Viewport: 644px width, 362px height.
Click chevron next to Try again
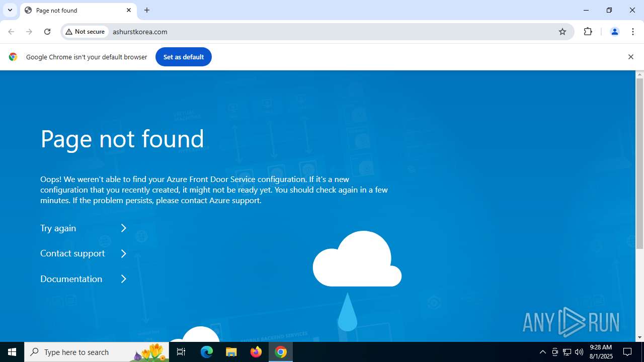124,228
